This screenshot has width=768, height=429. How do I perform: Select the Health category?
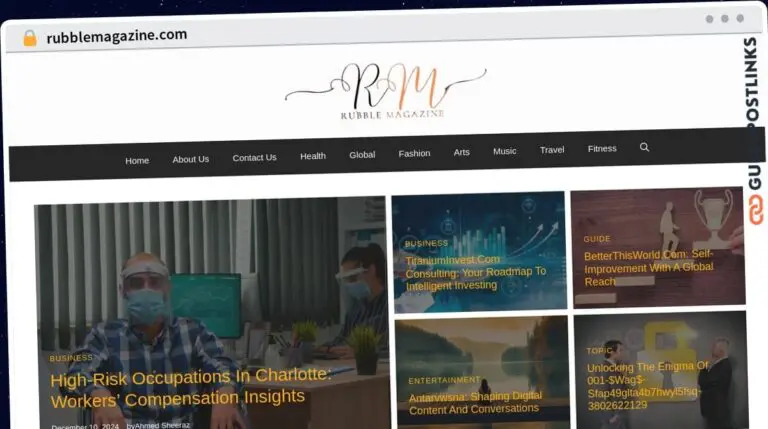click(x=313, y=156)
